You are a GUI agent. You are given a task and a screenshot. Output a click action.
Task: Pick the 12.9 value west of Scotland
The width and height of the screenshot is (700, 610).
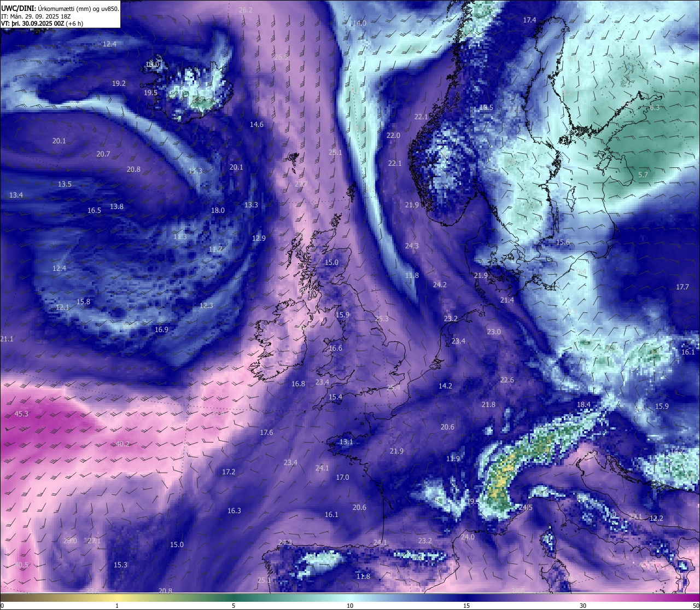[x=259, y=239]
